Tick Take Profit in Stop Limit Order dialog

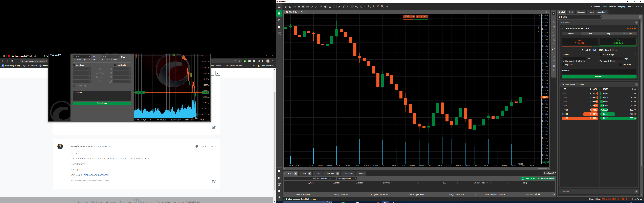pyautogui.click(x=115, y=65)
